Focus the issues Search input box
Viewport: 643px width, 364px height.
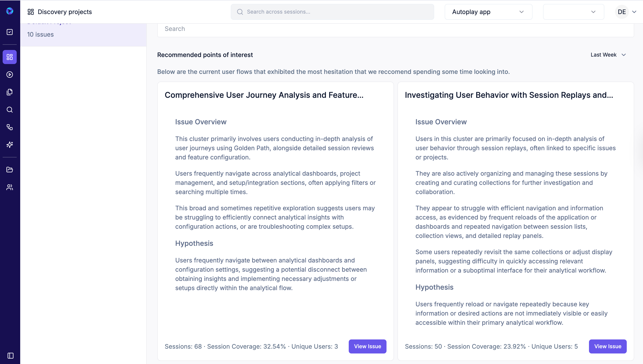[395, 29]
